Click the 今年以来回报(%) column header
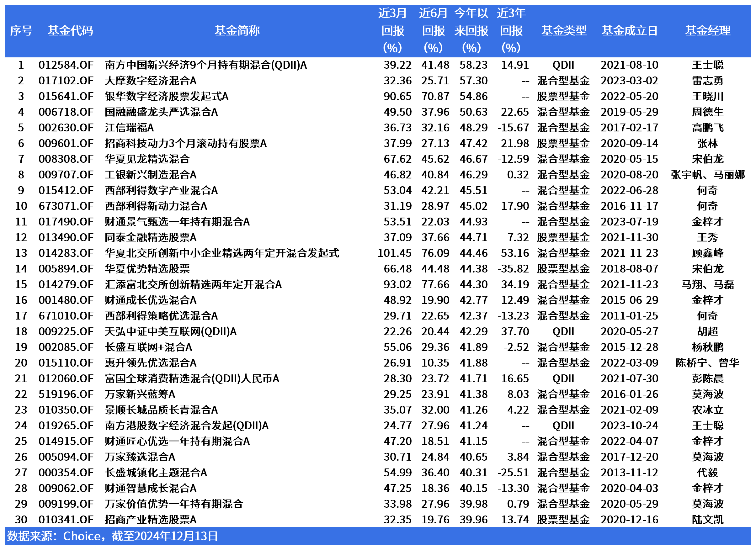Image resolution: width=756 pixels, height=550 pixels. coord(471,31)
